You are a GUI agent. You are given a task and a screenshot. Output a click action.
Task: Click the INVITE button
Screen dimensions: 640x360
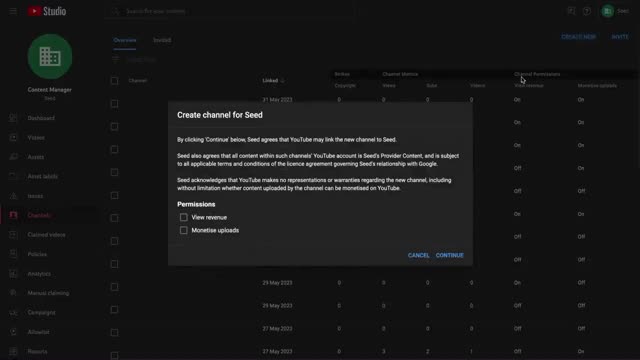[x=620, y=37]
